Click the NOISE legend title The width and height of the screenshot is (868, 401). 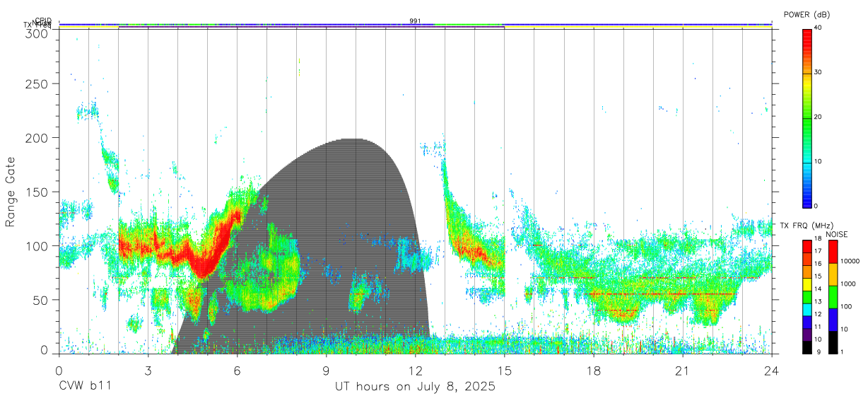click(x=836, y=234)
